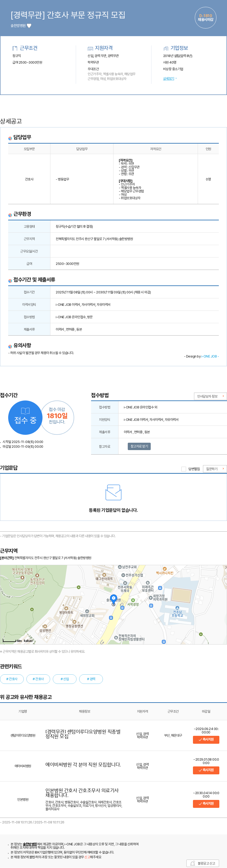
Task: Click the 참고자료 받기 download button
Action: [139, 446]
